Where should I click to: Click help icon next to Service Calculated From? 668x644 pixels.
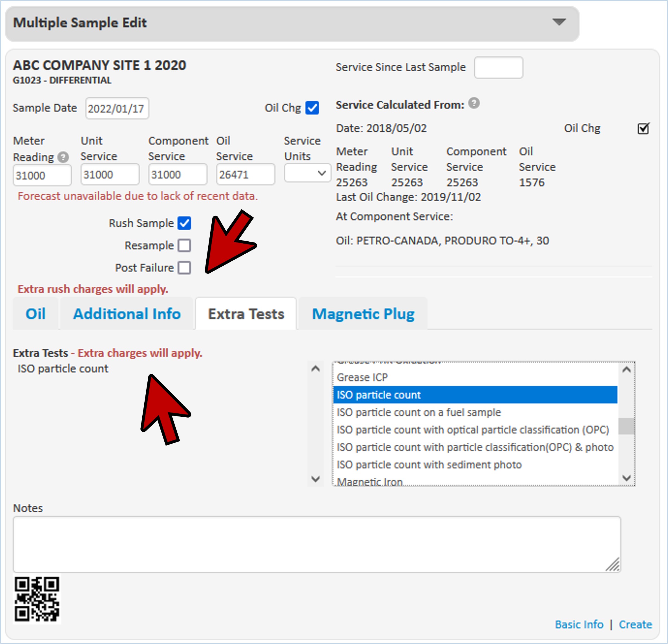(x=474, y=103)
